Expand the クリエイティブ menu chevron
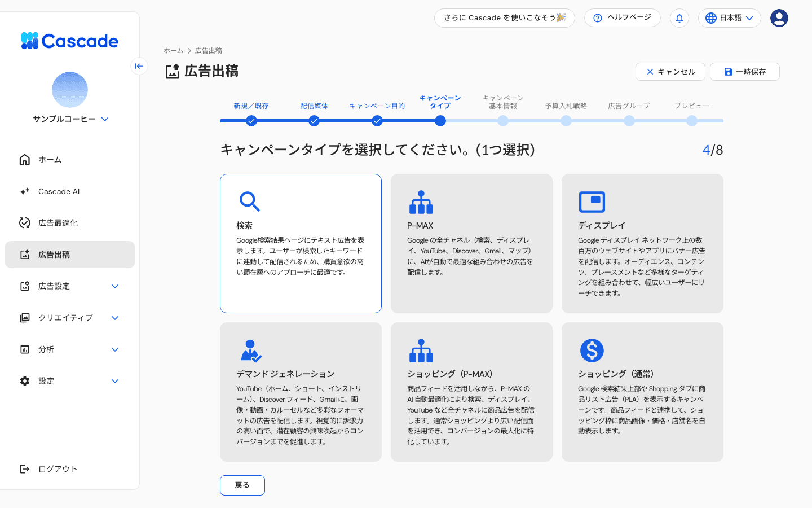Screen dimensions: 812x508 coord(115,318)
